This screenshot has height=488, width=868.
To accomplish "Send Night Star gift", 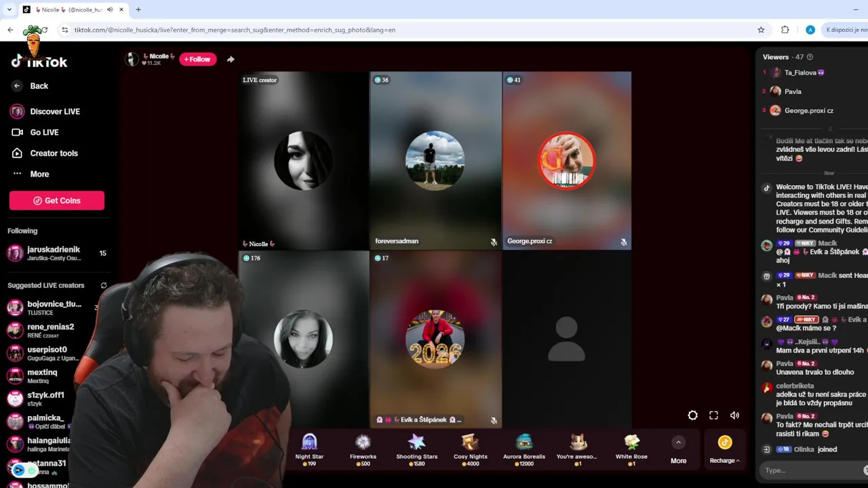I will point(309,450).
